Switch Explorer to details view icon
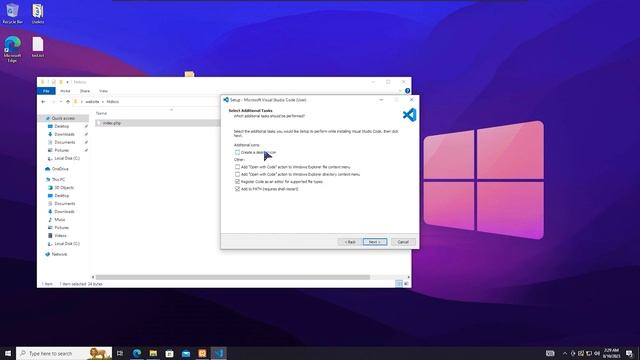The width and height of the screenshot is (640, 360). point(399,284)
